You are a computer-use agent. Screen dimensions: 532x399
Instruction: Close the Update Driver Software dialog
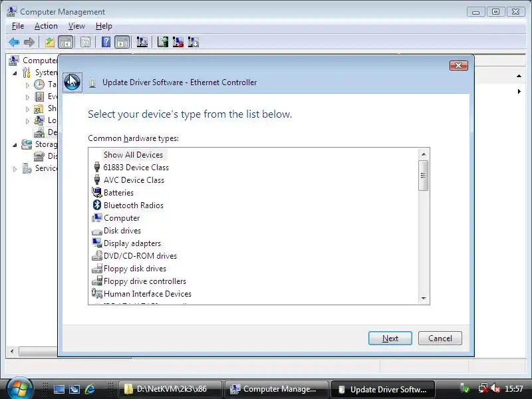coord(458,65)
